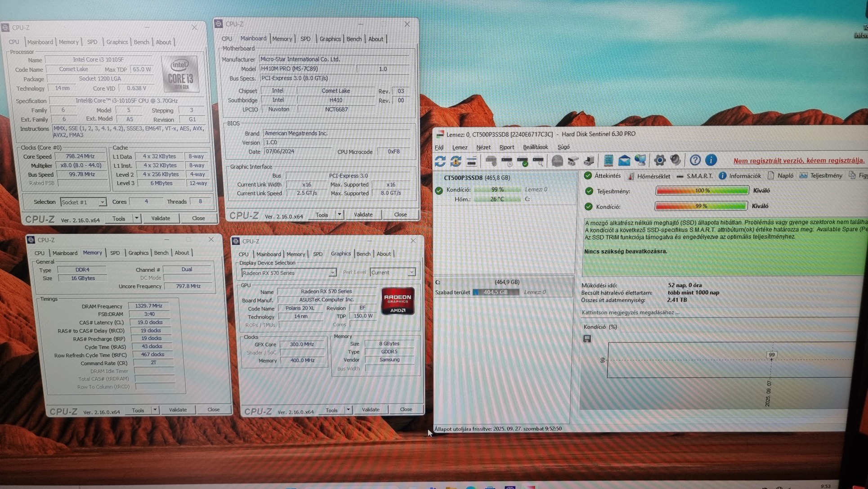Click the question mark help icon
Screen dimensions: 868x489
(695, 160)
